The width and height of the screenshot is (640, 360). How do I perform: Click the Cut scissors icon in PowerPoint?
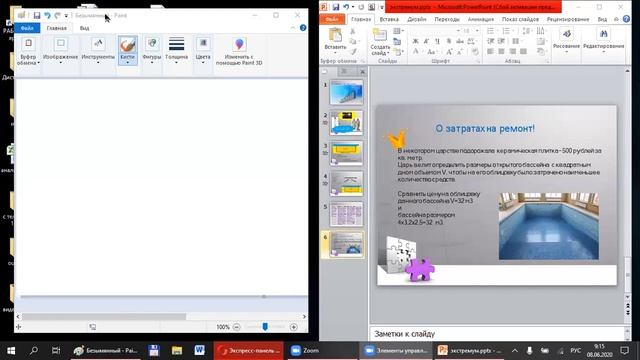coord(353,31)
